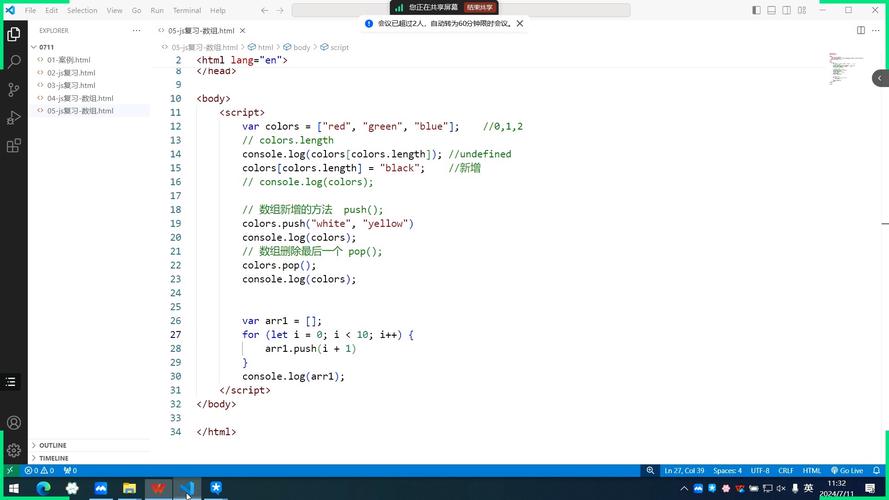
Task: Open the Search view in the activity bar
Action: tap(14, 62)
